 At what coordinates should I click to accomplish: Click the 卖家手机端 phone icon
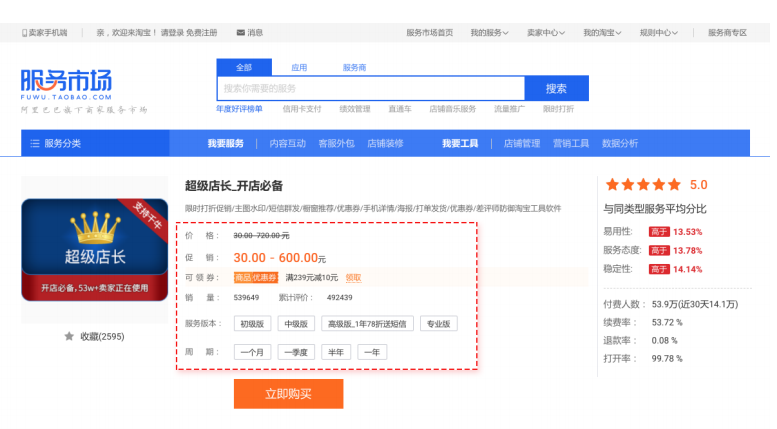24,33
